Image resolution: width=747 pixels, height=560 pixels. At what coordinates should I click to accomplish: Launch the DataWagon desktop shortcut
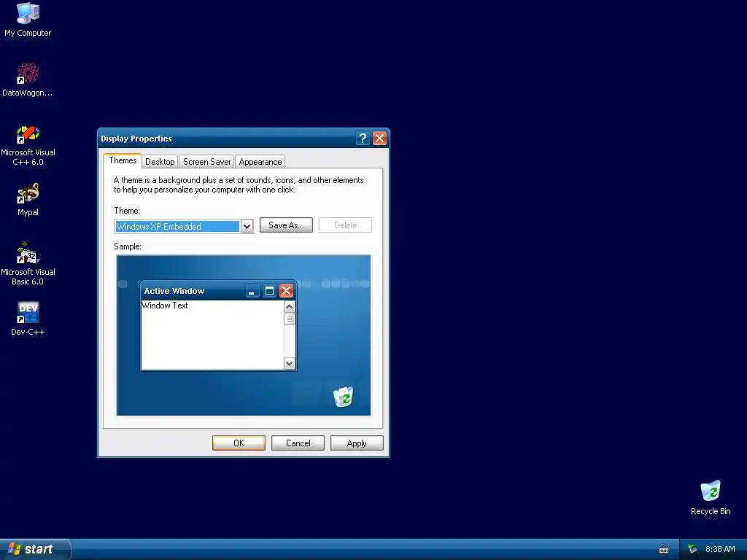28,79
